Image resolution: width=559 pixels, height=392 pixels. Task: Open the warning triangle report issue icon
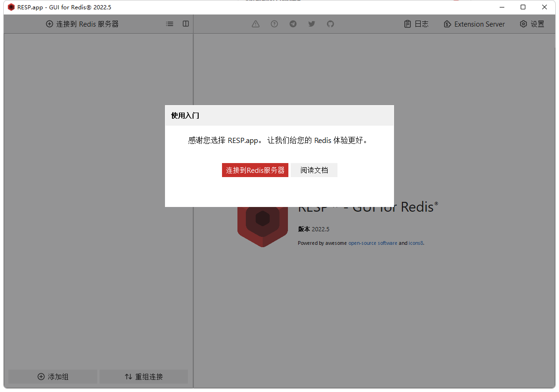click(256, 24)
